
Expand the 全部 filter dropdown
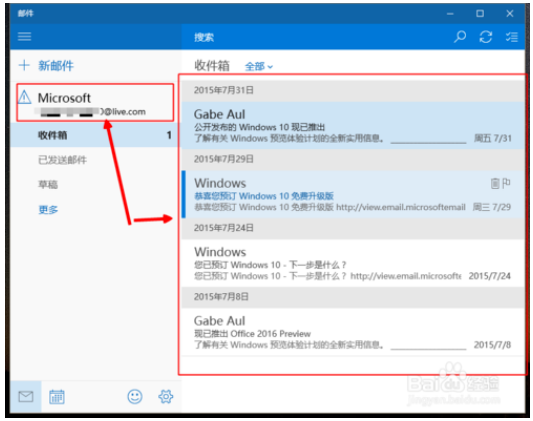click(259, 66)
